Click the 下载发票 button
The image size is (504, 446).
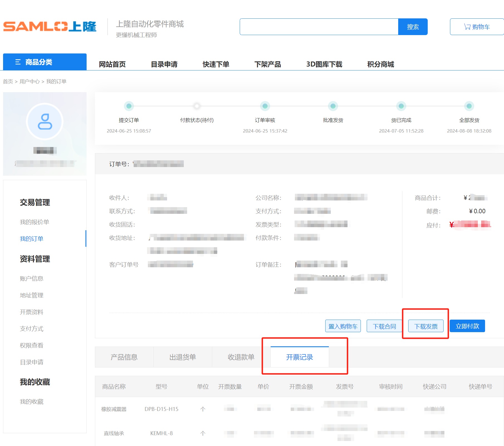pyautogui.click(x=426, y=326)
